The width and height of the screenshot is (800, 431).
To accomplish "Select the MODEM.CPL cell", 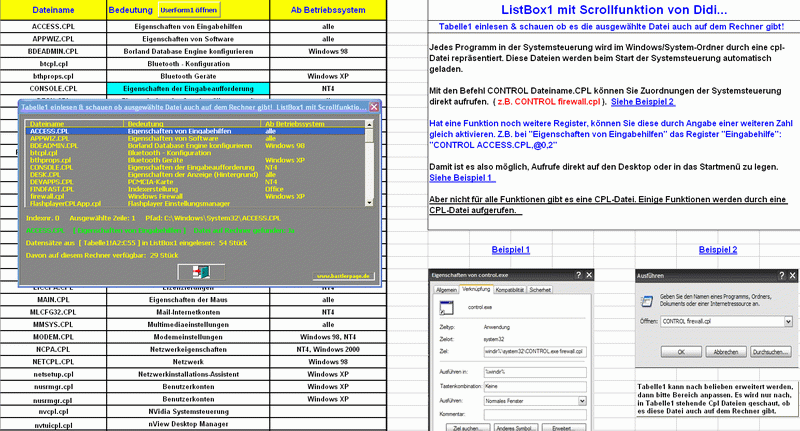I will 53,337.
